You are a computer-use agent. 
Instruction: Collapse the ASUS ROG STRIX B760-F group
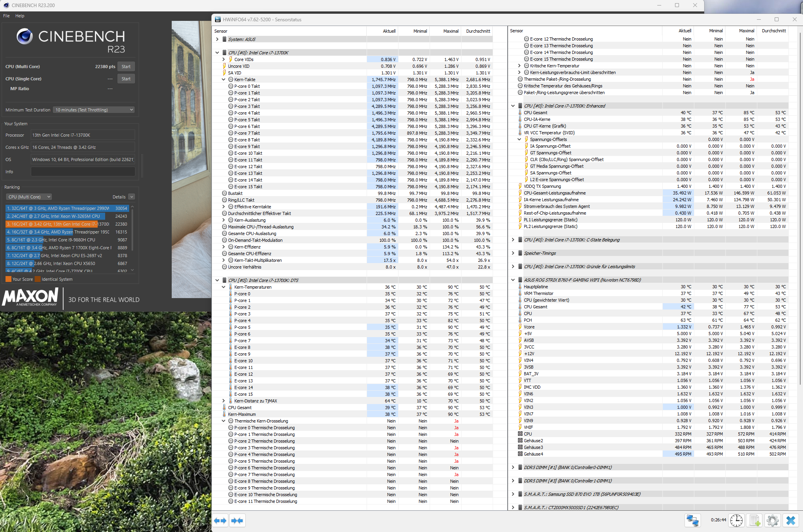click(x=513, y=280)
